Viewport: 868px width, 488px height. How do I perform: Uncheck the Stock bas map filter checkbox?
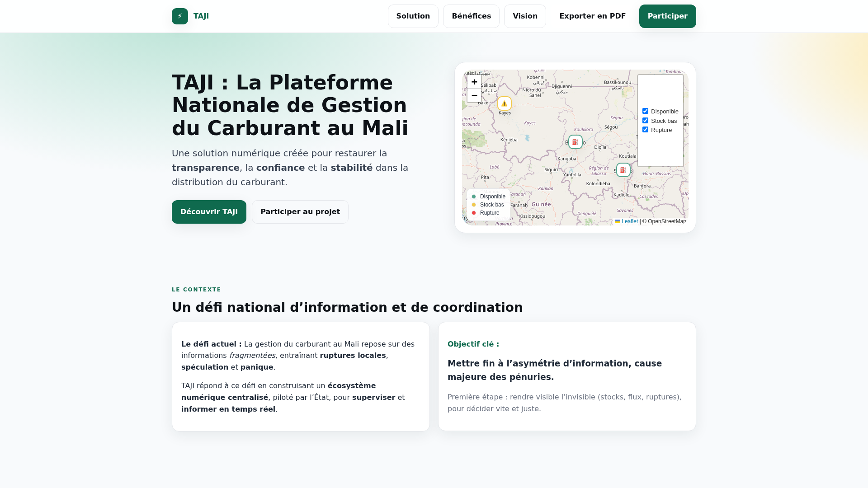coord(646,121)
